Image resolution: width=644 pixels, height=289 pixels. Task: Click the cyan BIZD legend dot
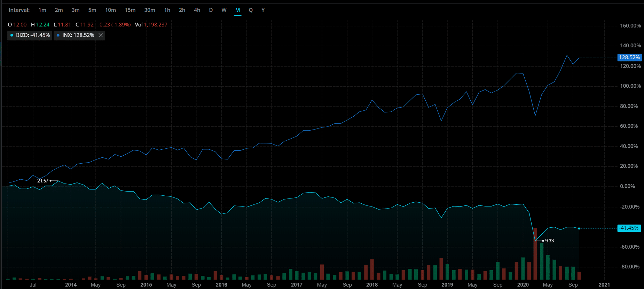click(x=12, y=35)
